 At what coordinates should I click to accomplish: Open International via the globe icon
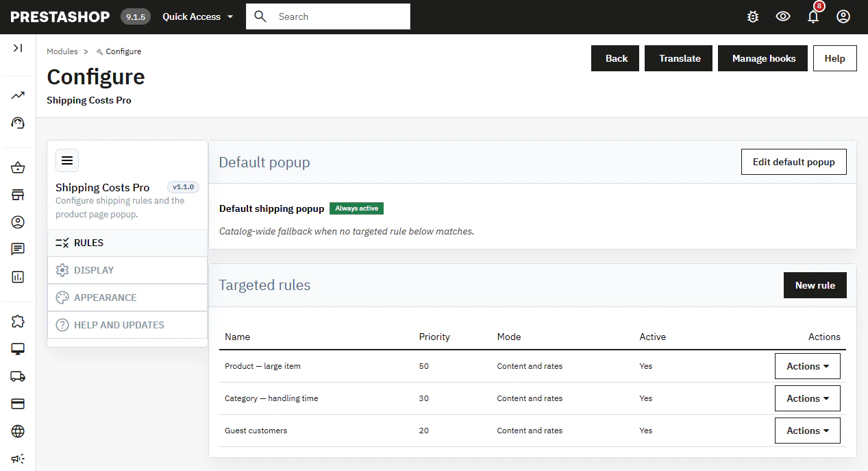[x=18, y=431]
